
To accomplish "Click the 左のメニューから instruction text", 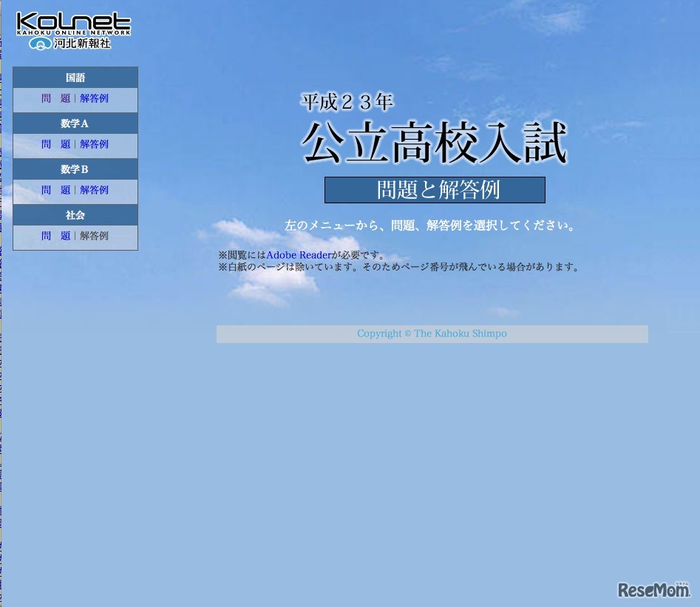I will (x=429, y=225).
